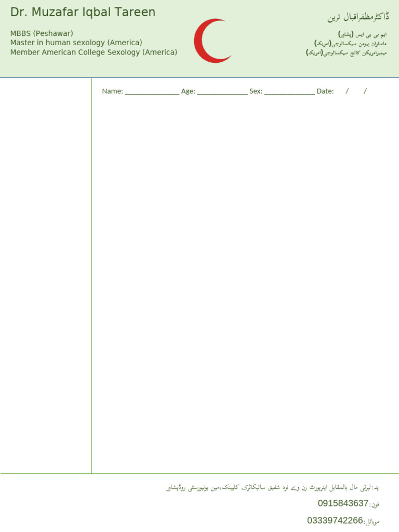Viewport: 399px width, 532px height.
Task: Select 'Master in human sexology (America)' text
Action: pyautogui.click(x=76, y=43)
